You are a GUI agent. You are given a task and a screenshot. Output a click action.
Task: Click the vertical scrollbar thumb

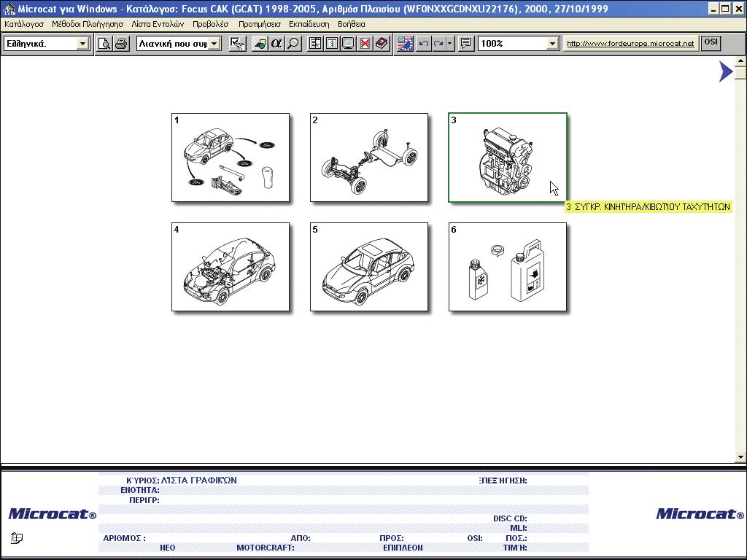(x=740, y=73)
